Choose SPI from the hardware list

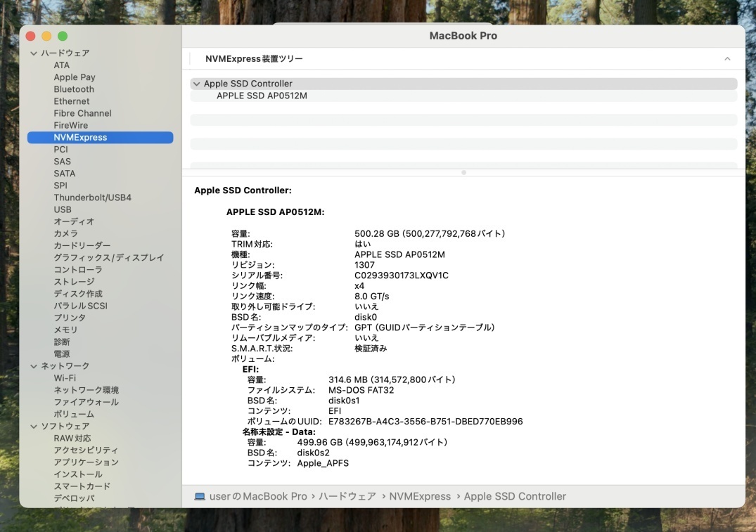60,186
